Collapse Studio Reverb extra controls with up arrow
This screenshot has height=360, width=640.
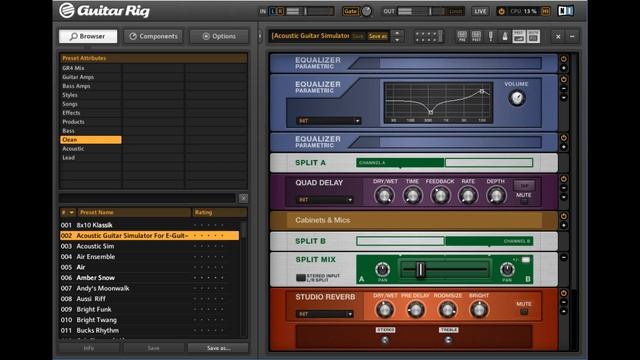[x=564, y=311]
